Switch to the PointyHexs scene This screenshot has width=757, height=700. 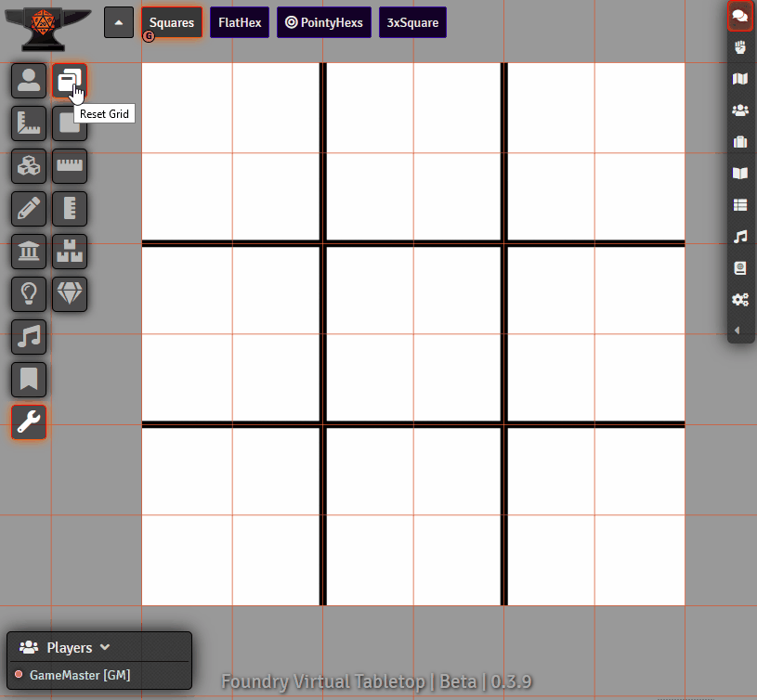pyautogui.click(x=324, y=22)
